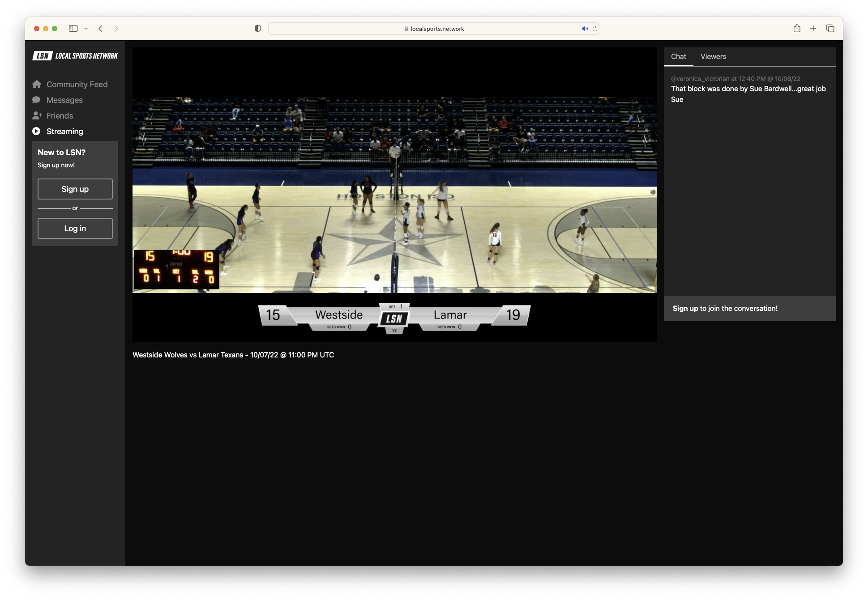Select the Friends icon in the sidebar
This screenshot has height=599, width=868.
tap(38, 115)
